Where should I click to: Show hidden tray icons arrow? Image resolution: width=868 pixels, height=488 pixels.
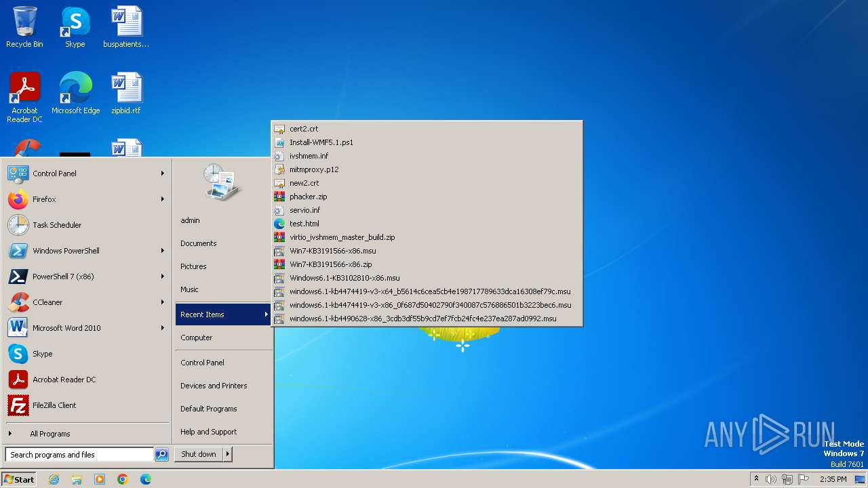(756, 479)
